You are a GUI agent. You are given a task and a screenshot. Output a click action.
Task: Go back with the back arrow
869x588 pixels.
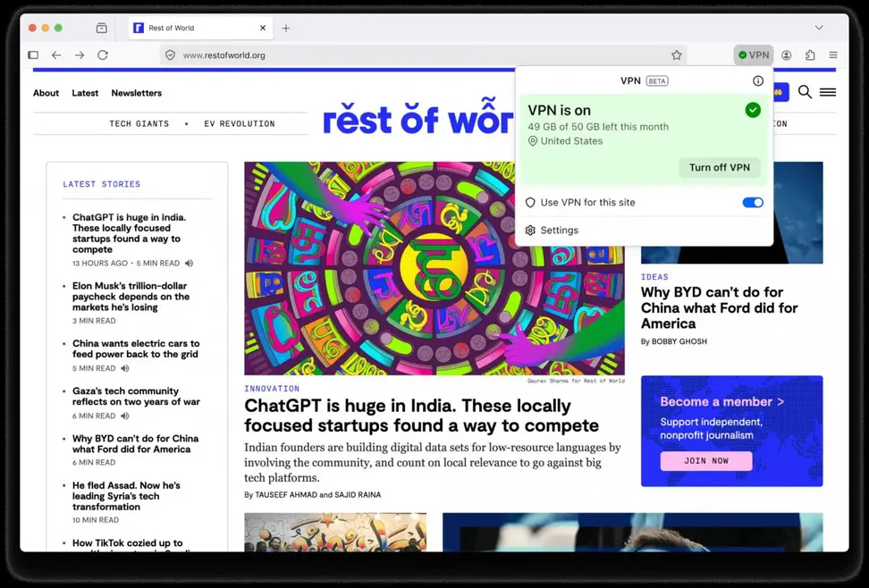(x=56, y=55)
